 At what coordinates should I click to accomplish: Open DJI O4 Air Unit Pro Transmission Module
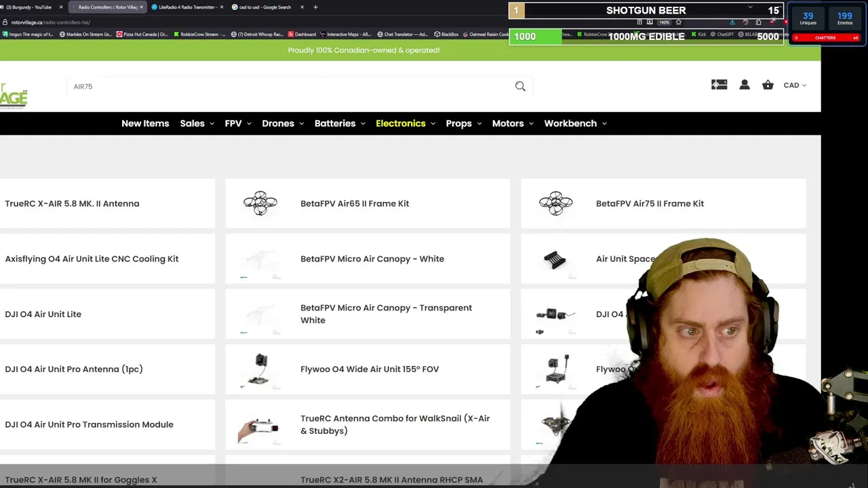tap(89, 425)
